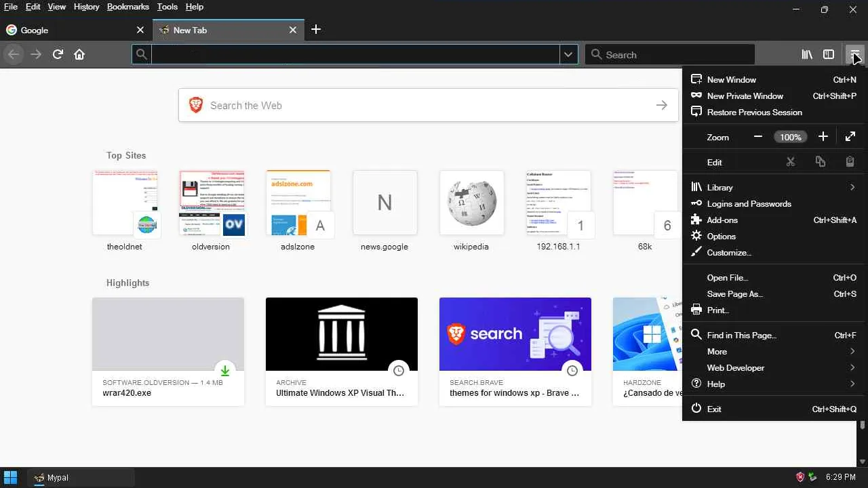Viewport: 868px width, 488px height.
Task: Click the URL address bar
Action: coord(355,54)
